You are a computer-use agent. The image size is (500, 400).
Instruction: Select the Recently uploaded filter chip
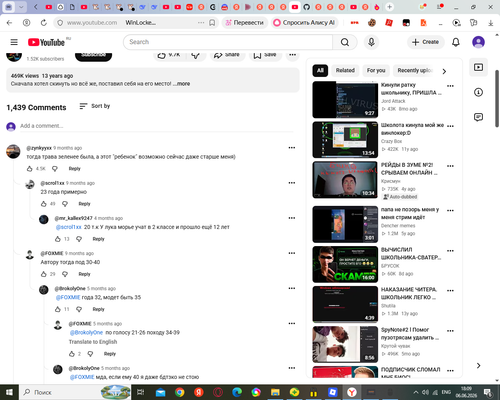click(415, 70)
